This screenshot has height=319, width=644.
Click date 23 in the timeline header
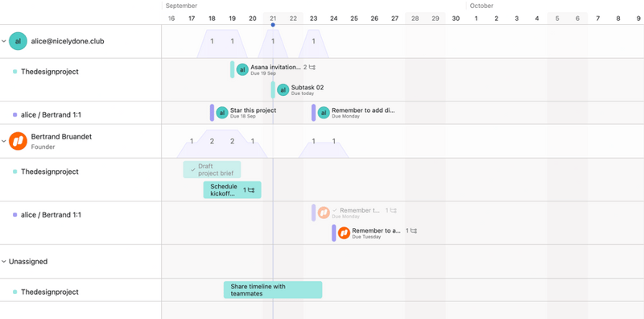(x=313, y=18)
